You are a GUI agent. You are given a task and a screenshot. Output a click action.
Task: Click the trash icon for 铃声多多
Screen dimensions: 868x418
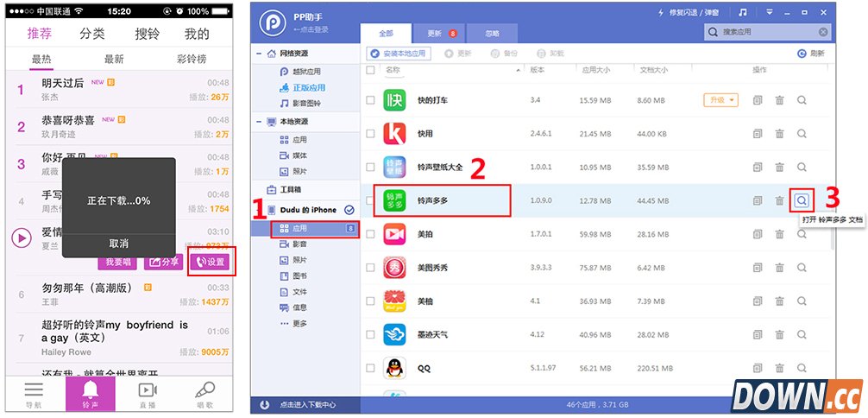779,200
